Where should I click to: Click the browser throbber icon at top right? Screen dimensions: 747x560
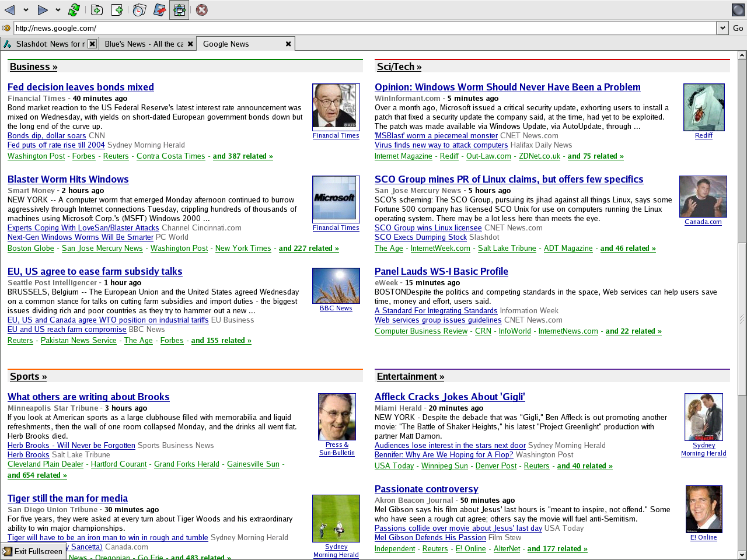pos(738,10)
